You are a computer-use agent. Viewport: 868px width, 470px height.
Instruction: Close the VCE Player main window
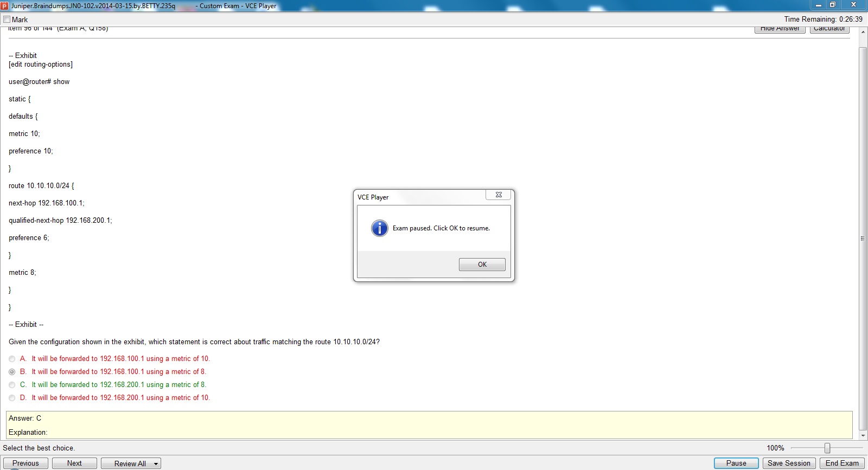pos(853,5)
